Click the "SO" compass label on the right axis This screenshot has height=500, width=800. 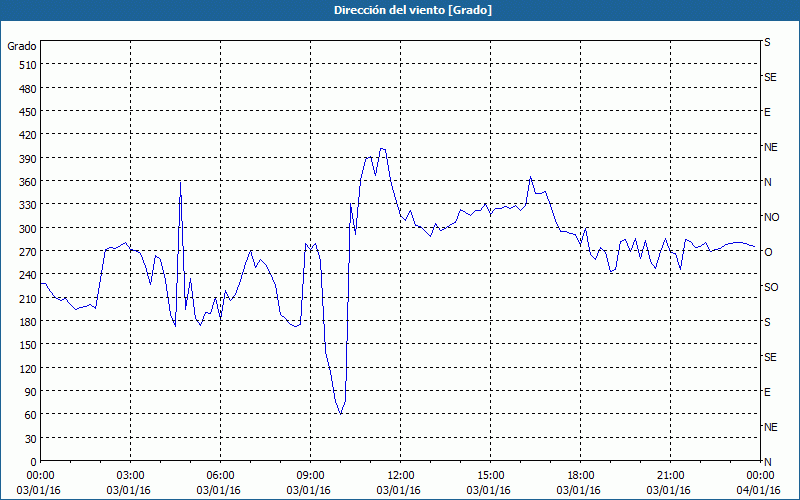(x=771, y=287)
